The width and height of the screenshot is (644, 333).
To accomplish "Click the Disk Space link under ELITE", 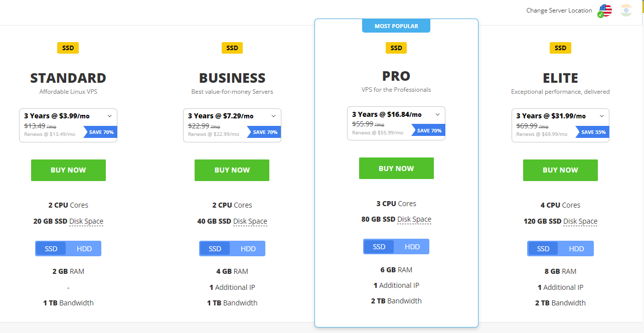I will 580,221.
